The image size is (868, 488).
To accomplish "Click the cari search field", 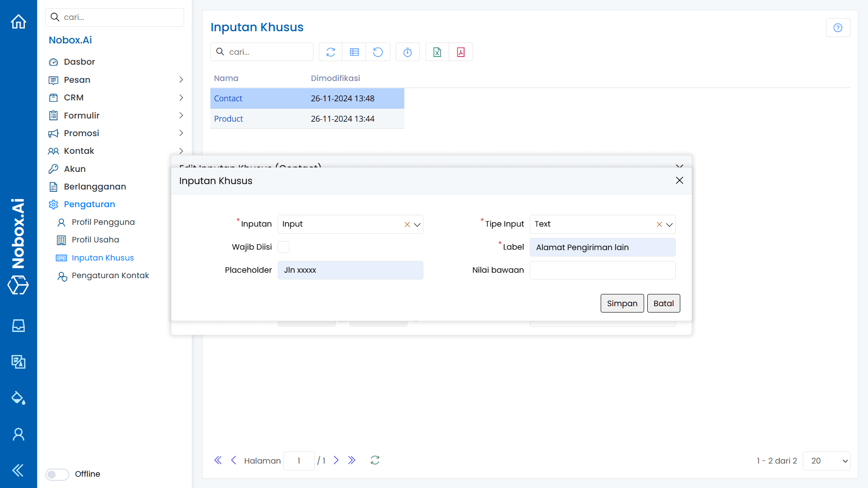I will click(261, 52).
